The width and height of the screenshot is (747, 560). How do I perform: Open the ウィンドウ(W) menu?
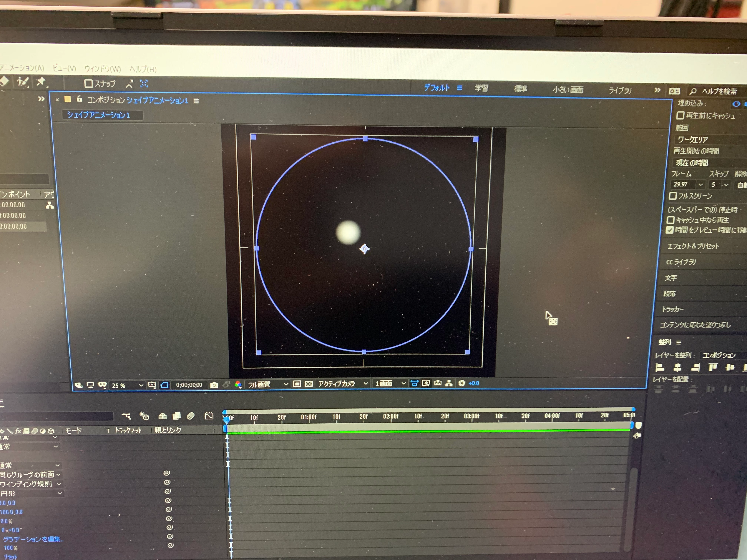click(x=102, y=69)
